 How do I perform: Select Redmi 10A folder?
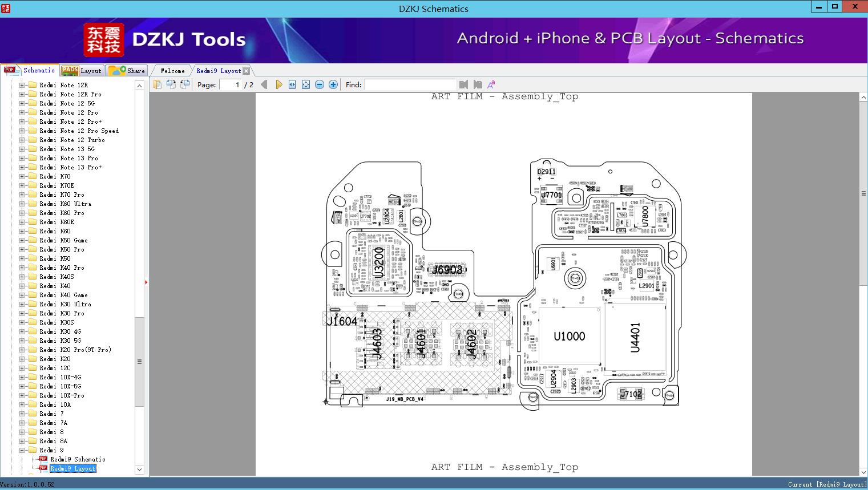click(x=55, y=404)
